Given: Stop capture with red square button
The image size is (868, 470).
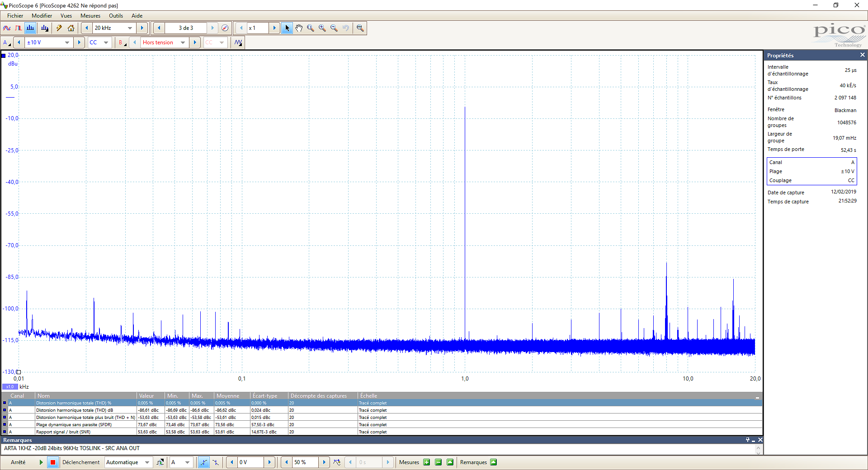Looking at the screenshot, I should [53, 462].
